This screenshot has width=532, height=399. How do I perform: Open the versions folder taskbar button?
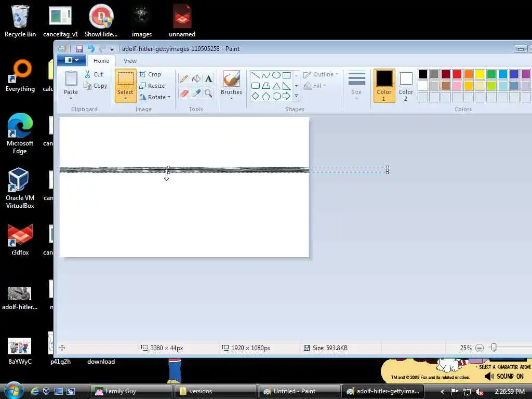coord(216,391)
